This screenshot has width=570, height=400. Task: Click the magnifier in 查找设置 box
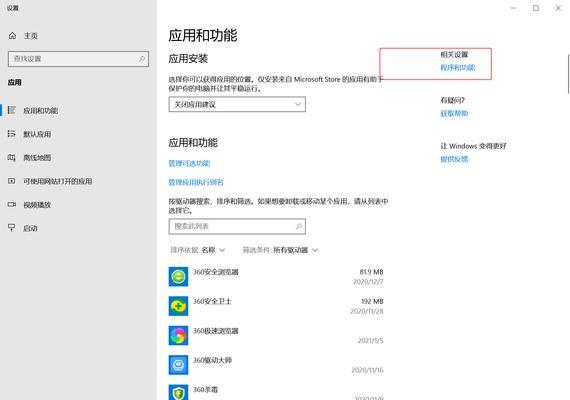click(142, 59)
